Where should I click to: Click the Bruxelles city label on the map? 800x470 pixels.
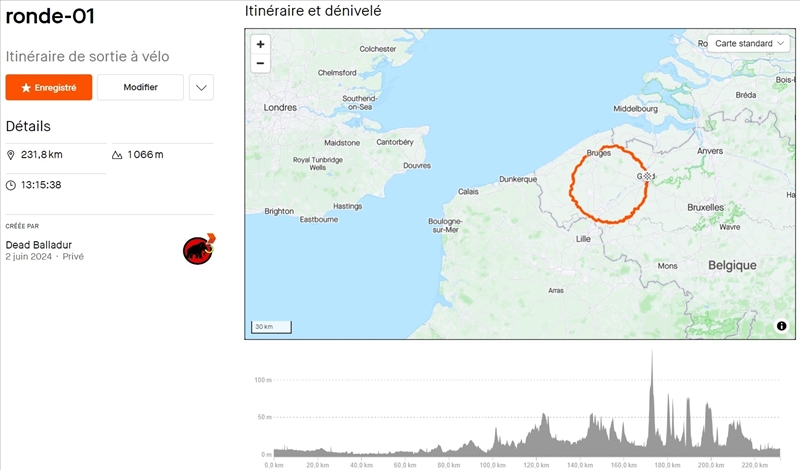[705, 207]
